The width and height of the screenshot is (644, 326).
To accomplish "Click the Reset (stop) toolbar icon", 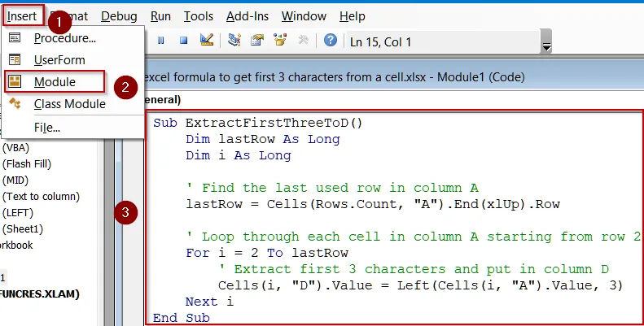I will click(x=183, y=40).
